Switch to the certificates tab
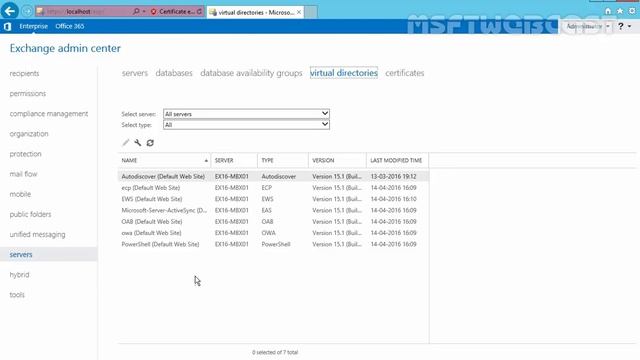The image size is (640, 360). pos(404,73)
